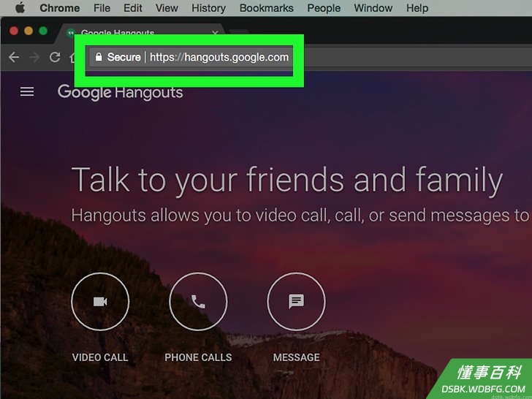Image resolution: width=532 pixels, height=399 pixels.
Task: Click the Google Hangouts logo
Action: pos(120,93)
